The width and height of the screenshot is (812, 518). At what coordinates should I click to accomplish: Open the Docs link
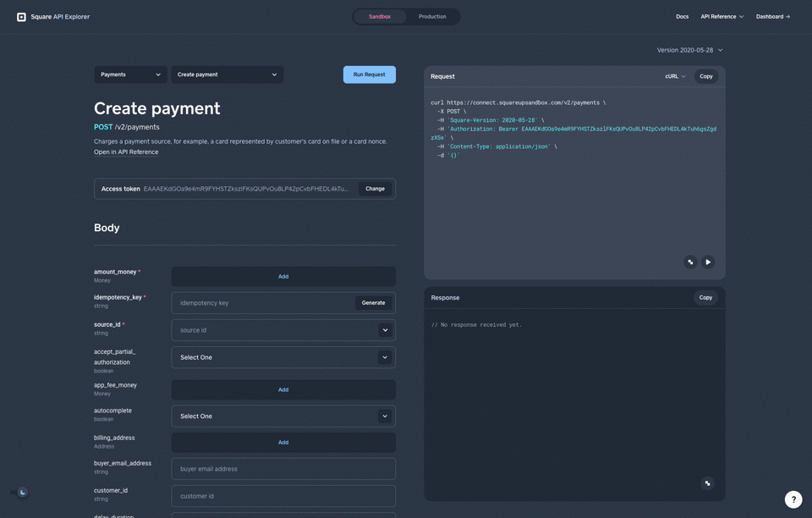click(x=682, y=17)
